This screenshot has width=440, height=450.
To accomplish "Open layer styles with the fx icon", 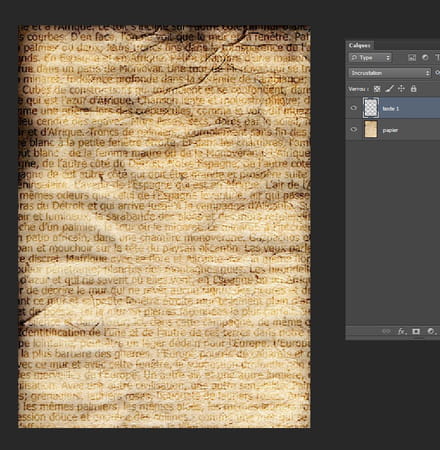I will (402, 331).
